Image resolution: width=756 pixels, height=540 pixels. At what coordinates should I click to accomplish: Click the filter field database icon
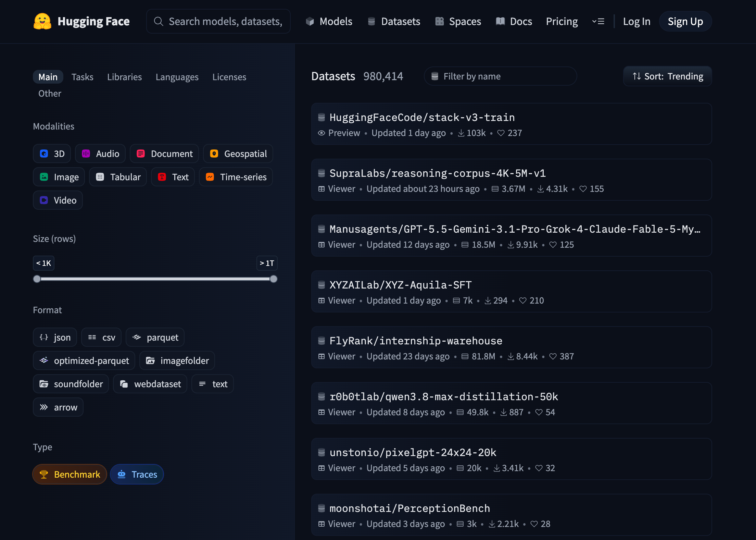[435, 76]
